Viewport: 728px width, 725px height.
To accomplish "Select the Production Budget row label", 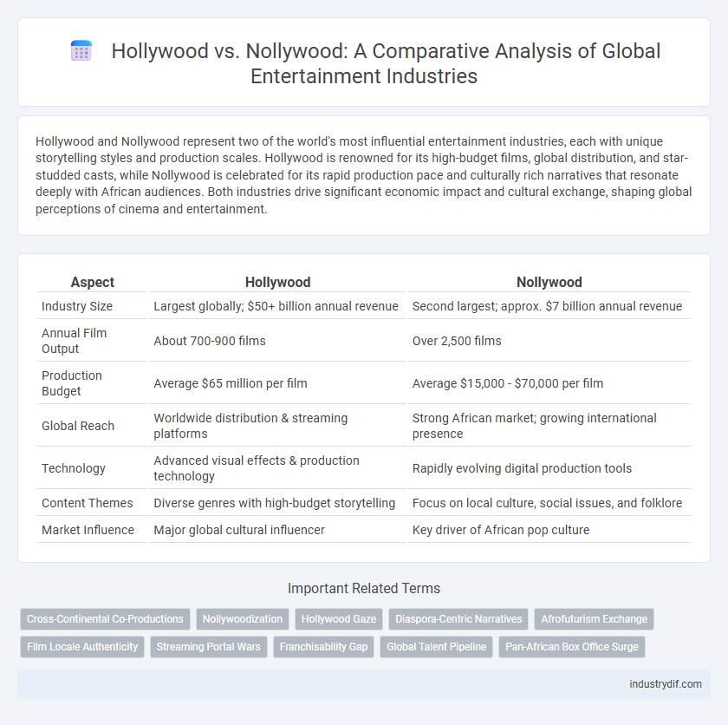I will tap(72, 383).
